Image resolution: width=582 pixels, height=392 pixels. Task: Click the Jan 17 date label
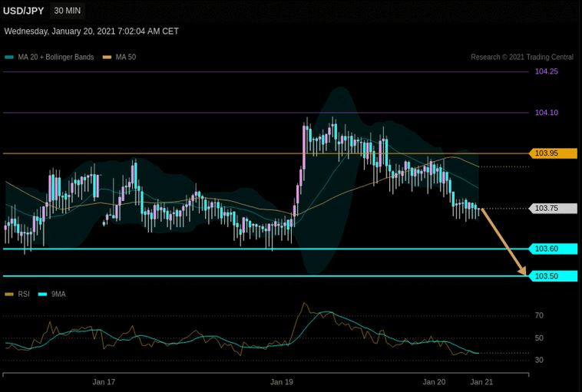(x=104, y=382)
